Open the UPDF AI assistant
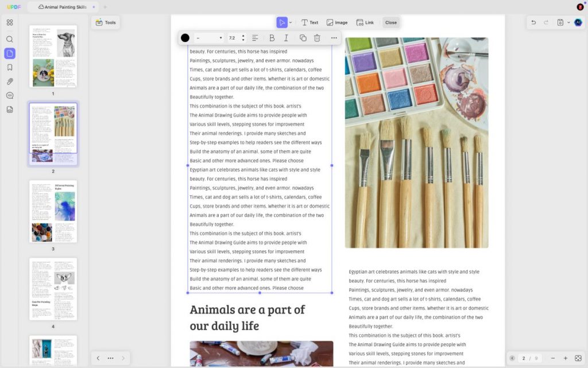Screen dimensions: 588x368 pyautogui.click(x=578, y=22)
